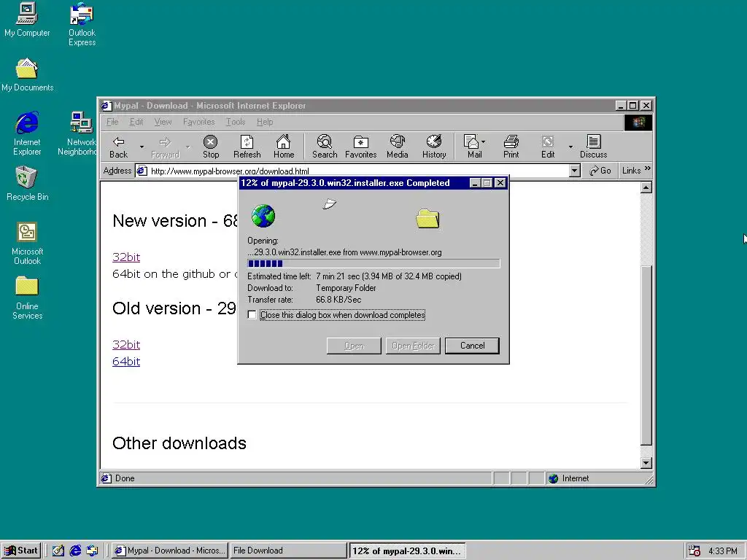Open My Documents desktop folder

coord(27,75)
